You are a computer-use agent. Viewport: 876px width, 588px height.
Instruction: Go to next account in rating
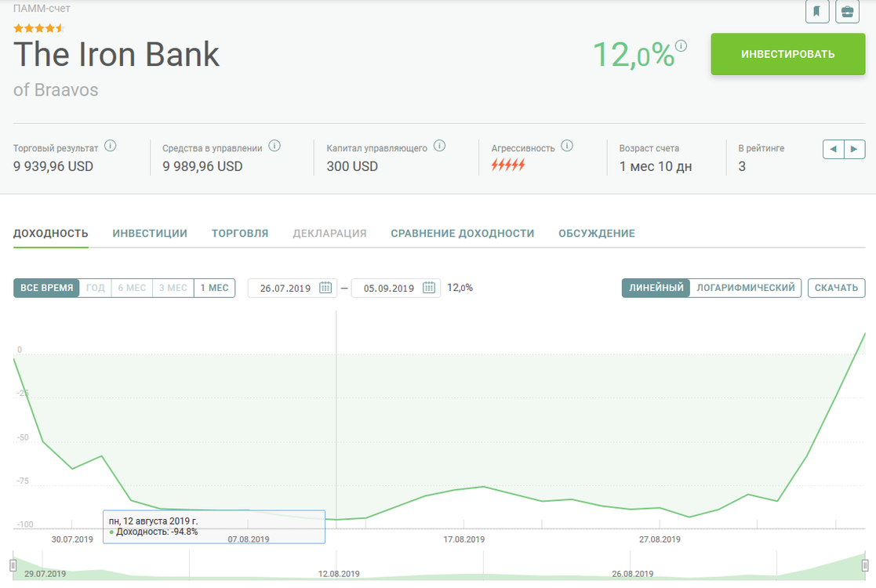(x=854, y=149)
